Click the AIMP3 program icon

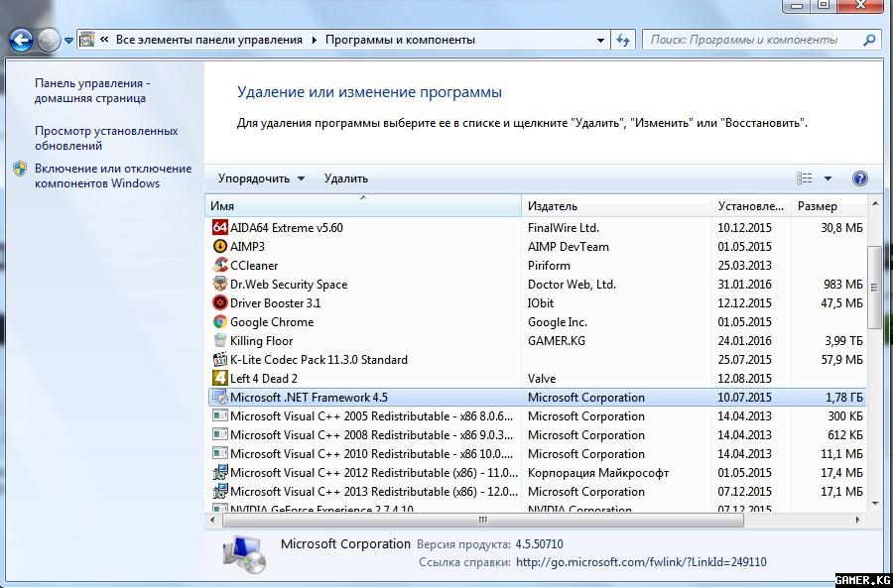220,247
